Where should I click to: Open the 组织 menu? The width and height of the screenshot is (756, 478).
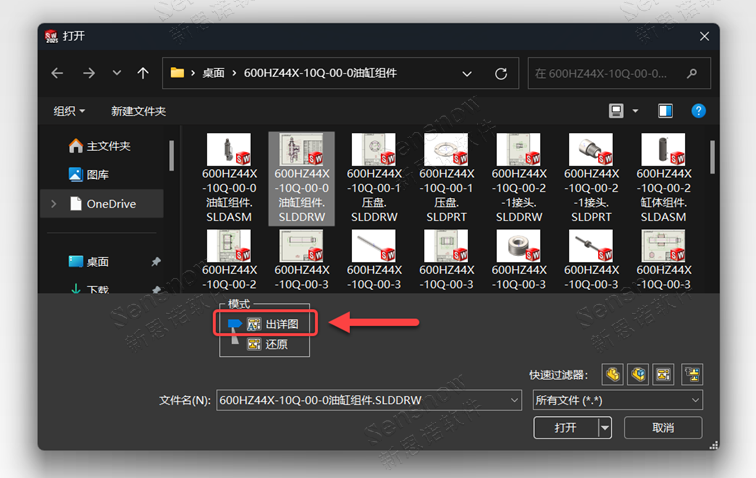(69, 111)
